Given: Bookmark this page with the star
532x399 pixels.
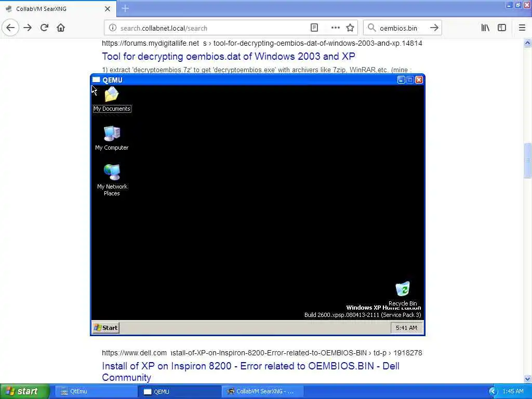Looking at the screenshot, I should [350, 28].
